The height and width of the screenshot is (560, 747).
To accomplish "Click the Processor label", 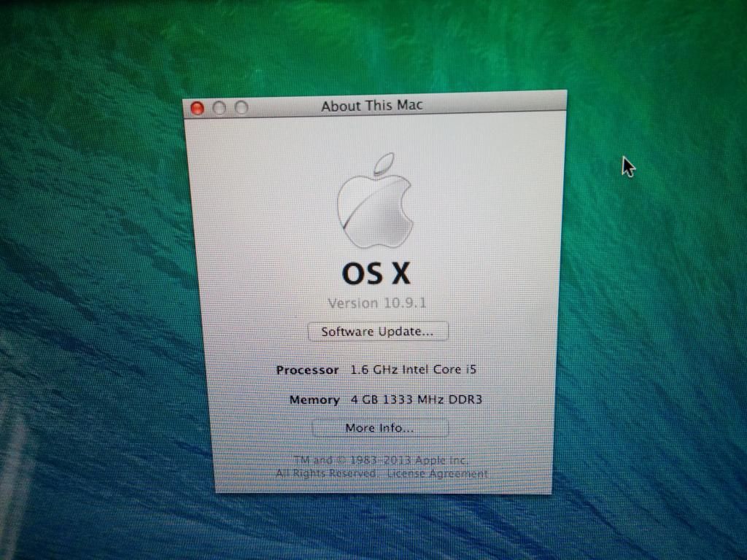I will tap(307, 370).
